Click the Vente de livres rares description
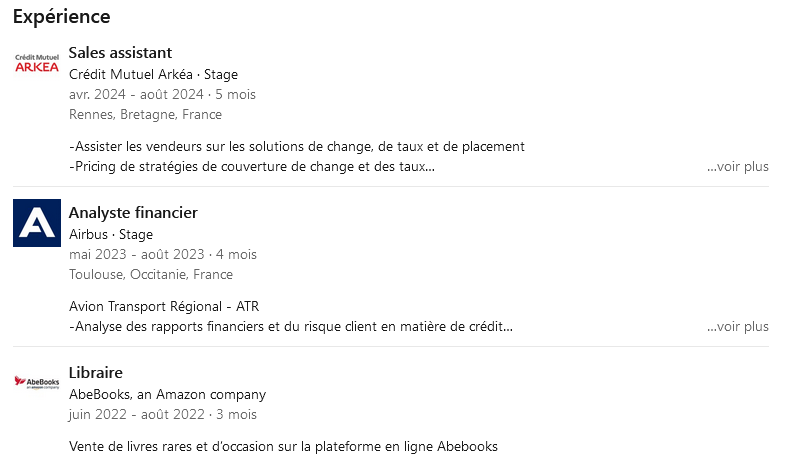Screen dimensions: 791x476 point(284,447)
